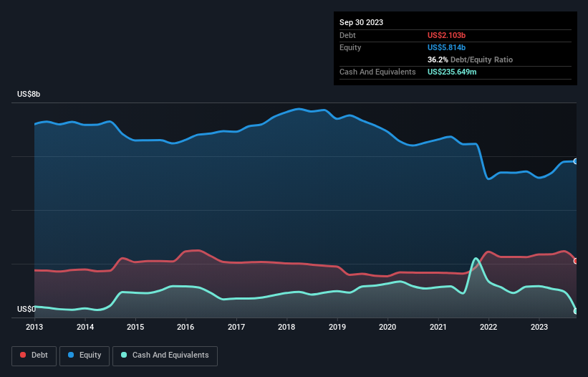The height and width of the screenshot is (377, 588).
Task: Toggle the Cash And Equivalents legend button
Action: 165,355
